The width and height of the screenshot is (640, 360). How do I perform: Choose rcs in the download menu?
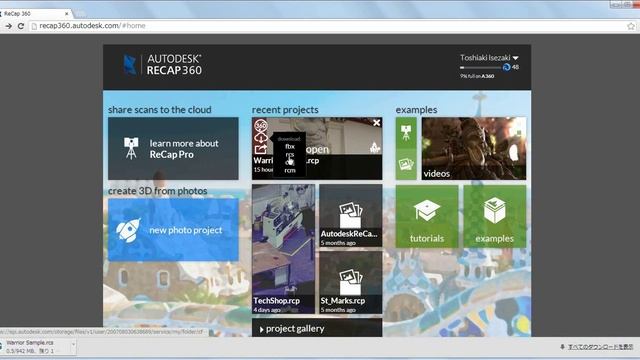pos(290,155)
